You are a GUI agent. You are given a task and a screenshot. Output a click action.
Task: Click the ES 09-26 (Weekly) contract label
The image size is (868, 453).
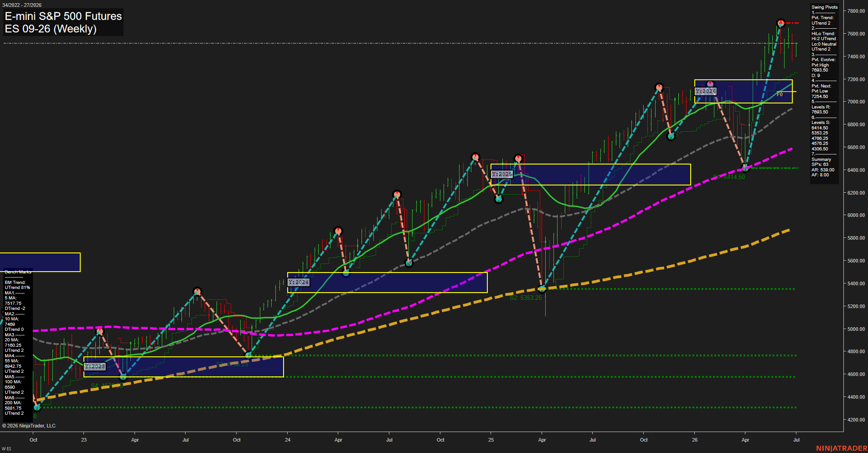tap(51, 29)
